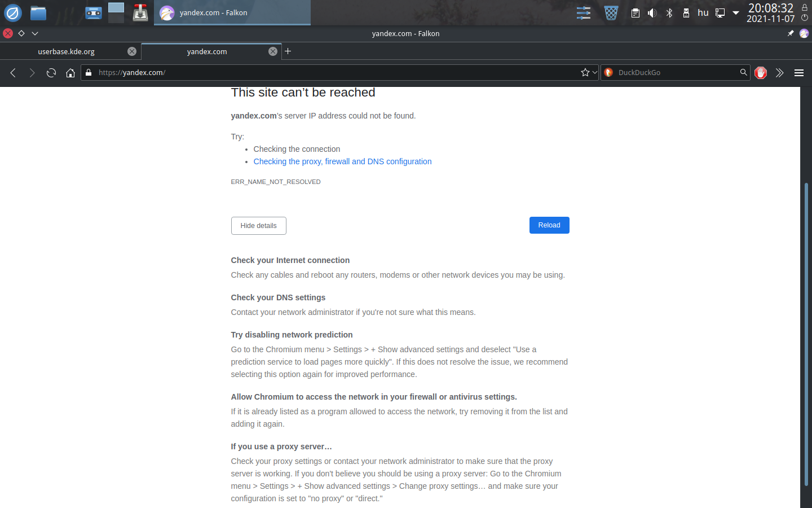Open the red joystick application in the panel
Screen dimensions: 812x508
pyautogui.click(x=140, y=12)
